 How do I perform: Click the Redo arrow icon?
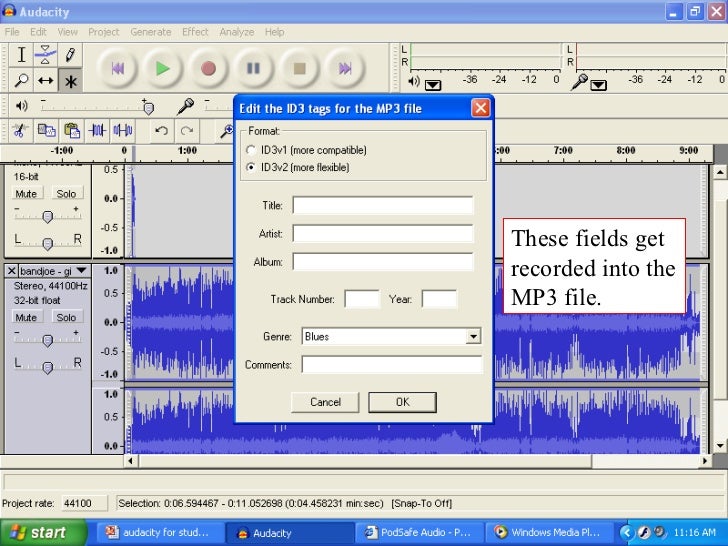pyautogui.click(x=187, y=130)
